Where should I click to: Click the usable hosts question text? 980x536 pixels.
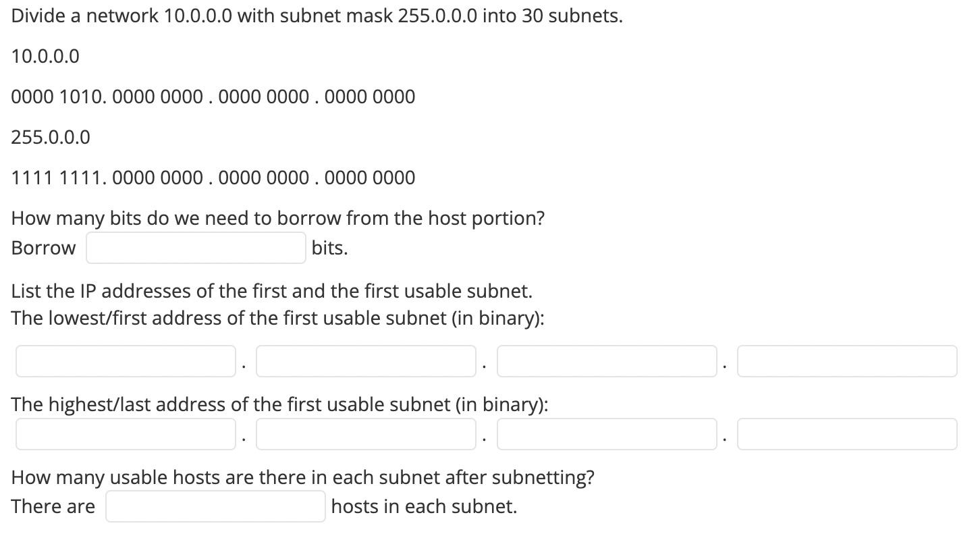302,477
